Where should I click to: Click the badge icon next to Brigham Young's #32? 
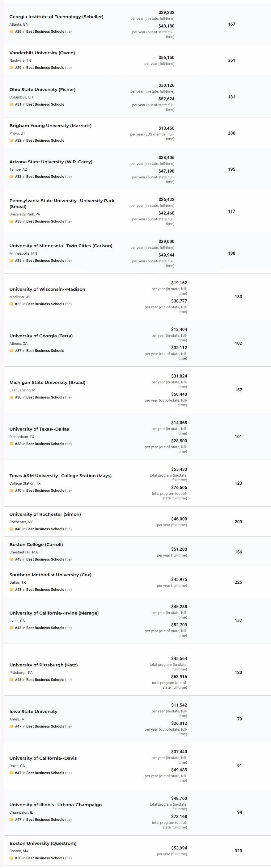click(11, 140)
